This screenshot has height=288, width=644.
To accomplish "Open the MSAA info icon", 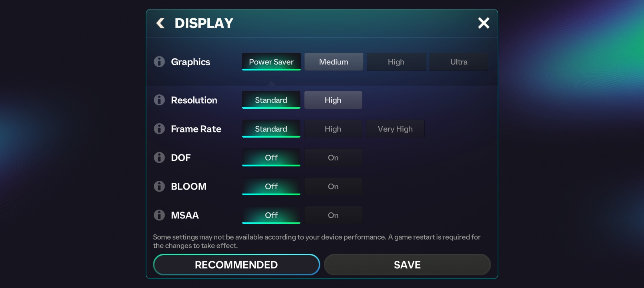I will click(x=159, y=215).
